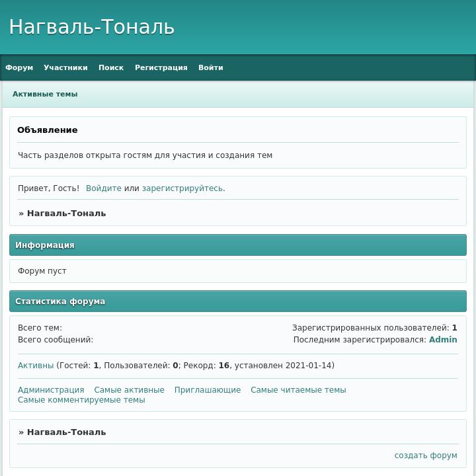Click the создать форум link
Viewport: 476px width, 476px height.
tap(426, 456)
